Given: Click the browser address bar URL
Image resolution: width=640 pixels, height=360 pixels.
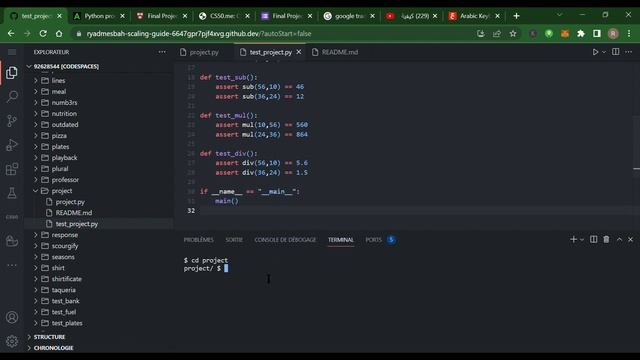Looking at the screenshot, I should click(x=199, y=33).
